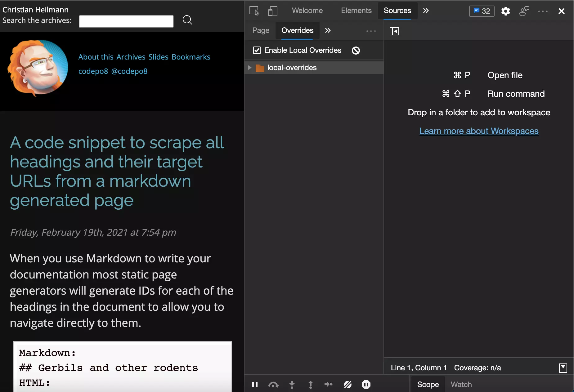
Task: Click the step over debugger button
Action: [x=273, y=385]
